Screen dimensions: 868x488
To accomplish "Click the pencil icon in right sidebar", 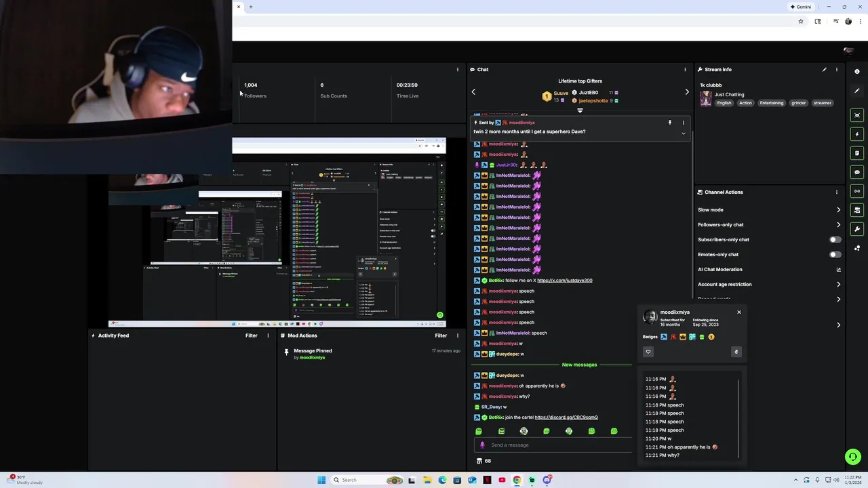I will [x=857, y=91].
